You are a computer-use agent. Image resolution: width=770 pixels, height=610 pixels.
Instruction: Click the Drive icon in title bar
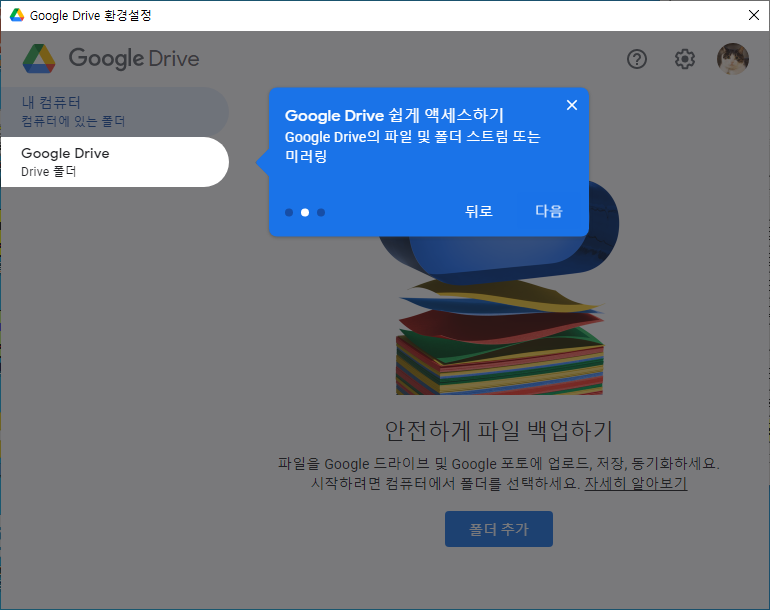17,15
